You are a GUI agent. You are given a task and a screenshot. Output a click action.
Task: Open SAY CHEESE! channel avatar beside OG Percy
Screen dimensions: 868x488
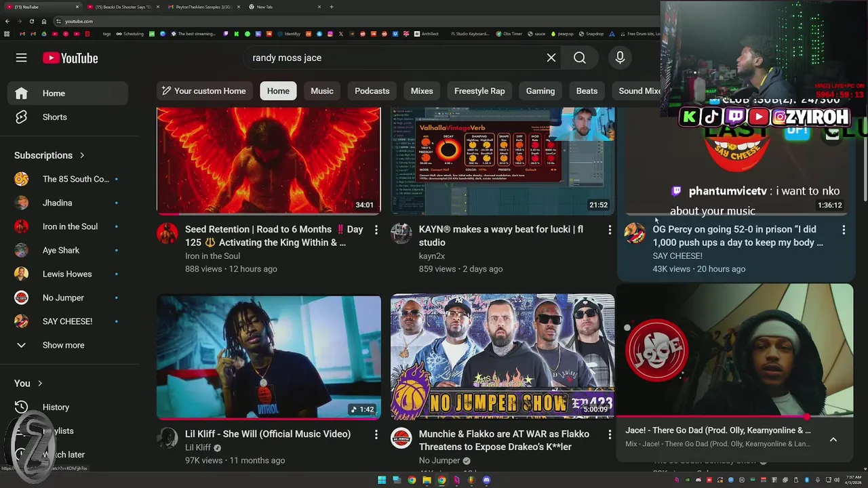coord(635,234)
